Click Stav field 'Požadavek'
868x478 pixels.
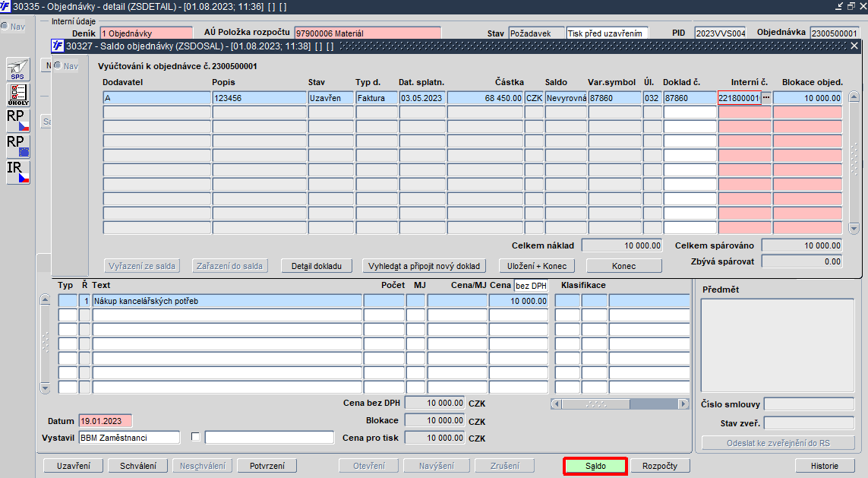tap(536, 33)
